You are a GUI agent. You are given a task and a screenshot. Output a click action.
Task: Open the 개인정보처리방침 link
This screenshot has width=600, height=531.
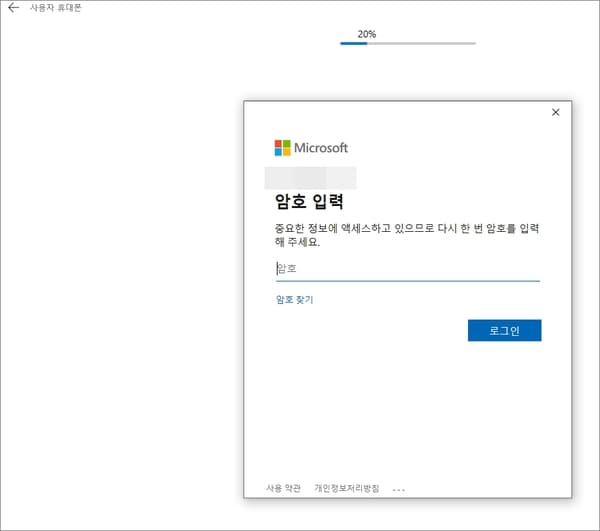[347, 488]
